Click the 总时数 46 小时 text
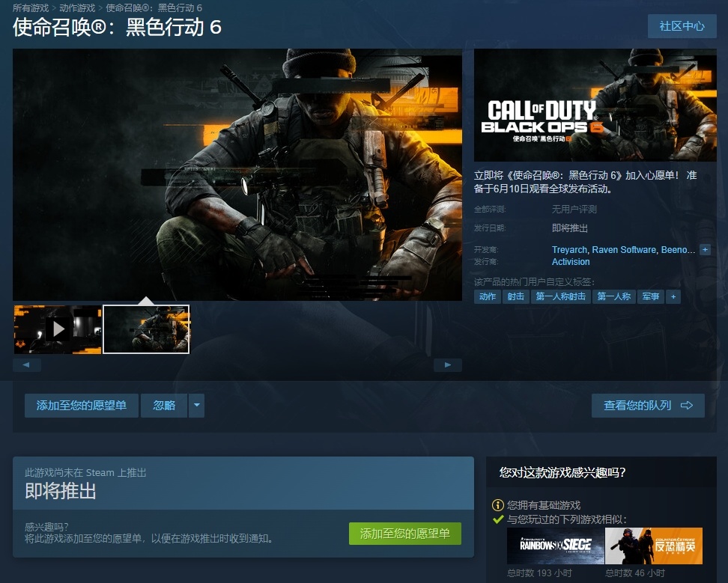Viewport: 728px width, 583px height. click(x=635, y=573)
